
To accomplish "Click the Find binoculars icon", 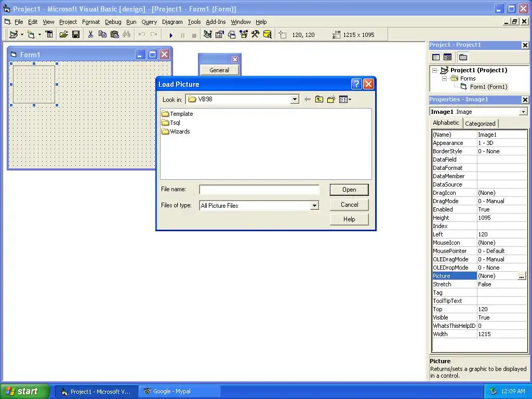I will coord(127,35).
